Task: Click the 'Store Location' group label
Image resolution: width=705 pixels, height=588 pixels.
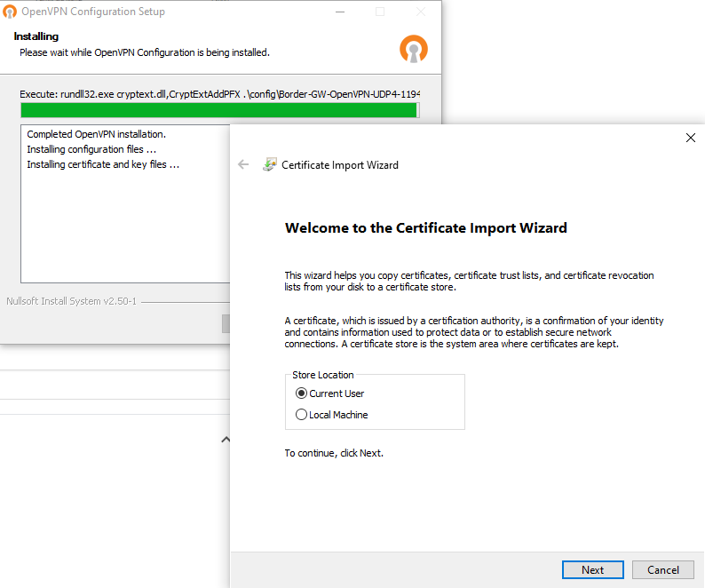Action: pyautogui.click(x=323, y=375)
